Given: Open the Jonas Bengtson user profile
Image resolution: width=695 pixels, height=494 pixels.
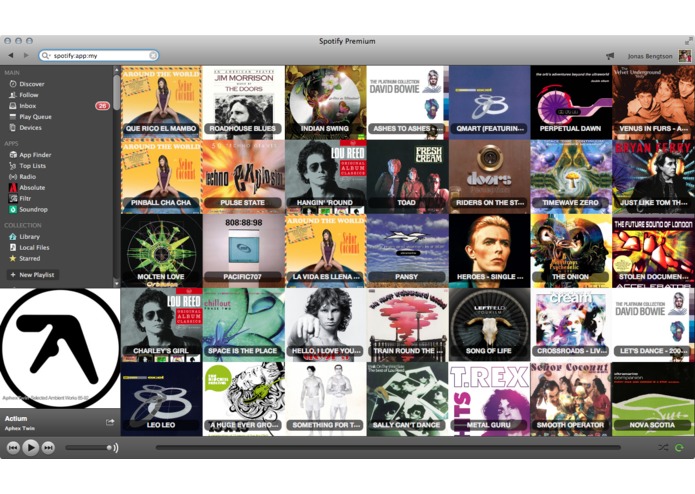Looking at the screenshot, I should [650, 56].
